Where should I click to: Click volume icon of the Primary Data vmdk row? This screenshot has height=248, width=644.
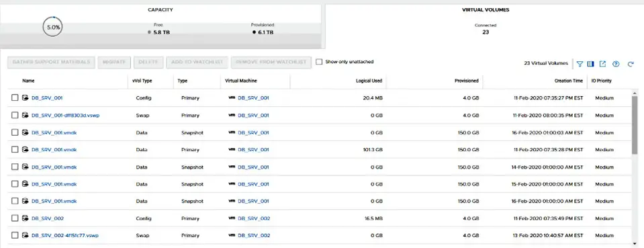[25, 150]
